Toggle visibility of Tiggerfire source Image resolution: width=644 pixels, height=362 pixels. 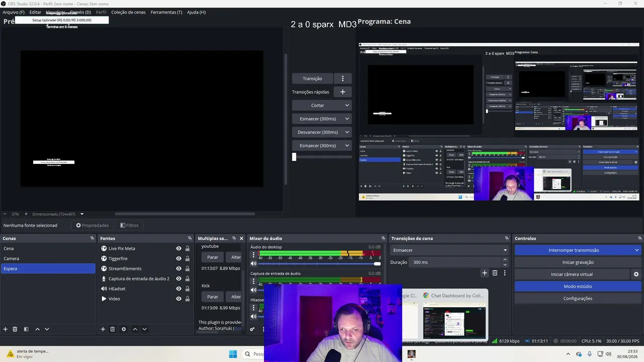click(x=179, y=258)
